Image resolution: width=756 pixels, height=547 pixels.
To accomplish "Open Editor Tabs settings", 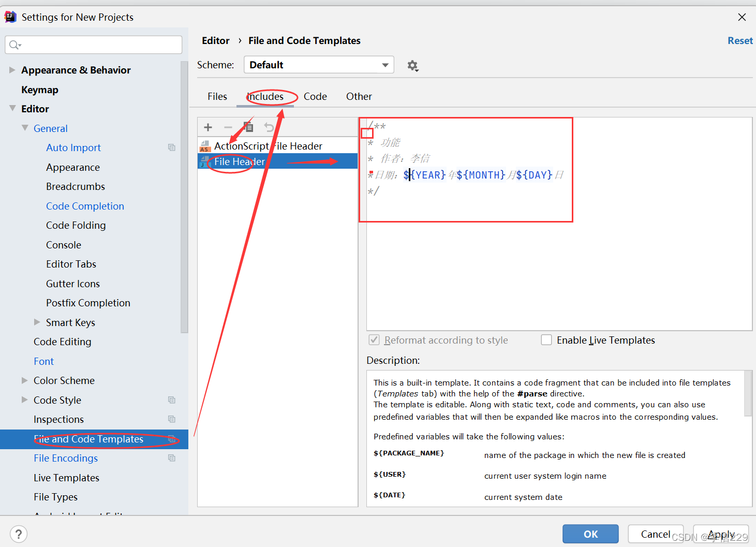I will tap(71, 264).
